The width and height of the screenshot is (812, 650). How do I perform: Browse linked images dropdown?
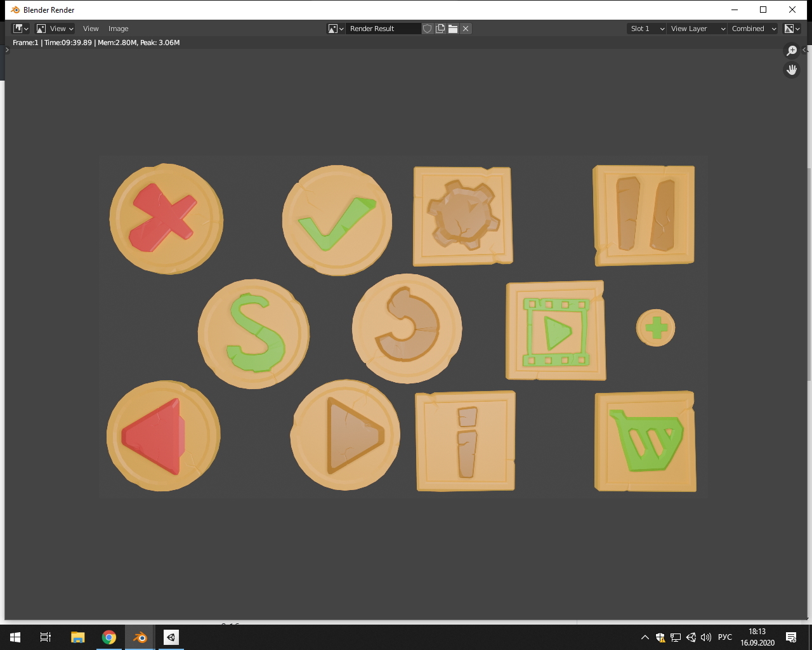point(336,29)
